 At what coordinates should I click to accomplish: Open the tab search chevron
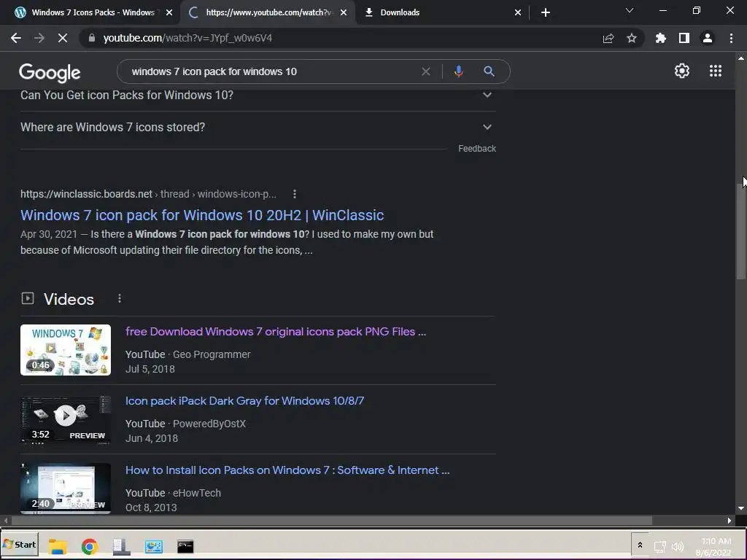[x=630, y=10]
